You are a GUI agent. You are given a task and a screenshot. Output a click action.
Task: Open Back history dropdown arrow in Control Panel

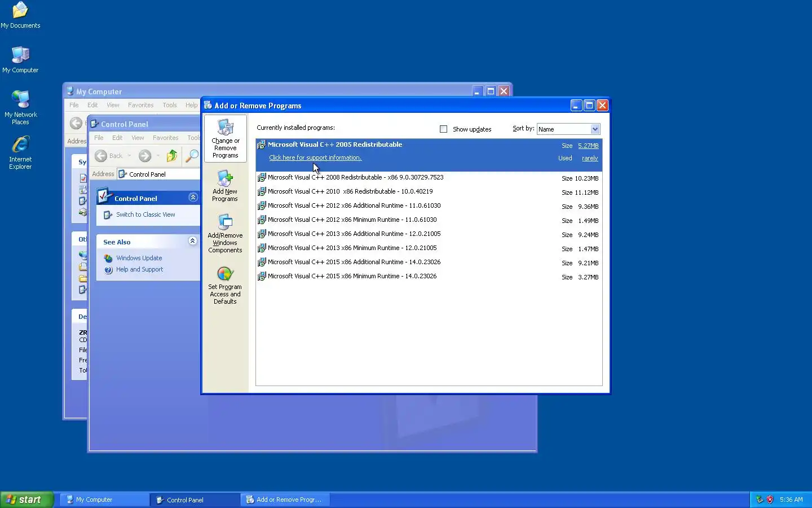(x=129, y=156)
